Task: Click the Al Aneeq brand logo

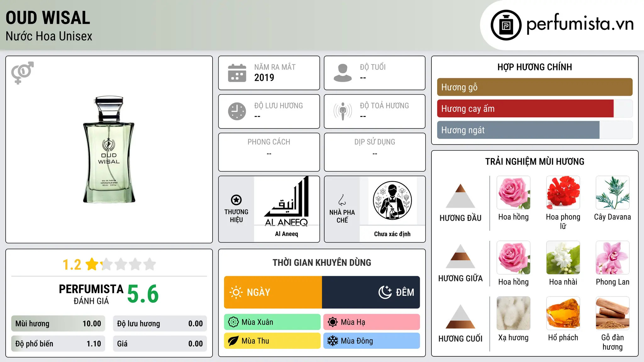Action: click(x=286, y=201)
